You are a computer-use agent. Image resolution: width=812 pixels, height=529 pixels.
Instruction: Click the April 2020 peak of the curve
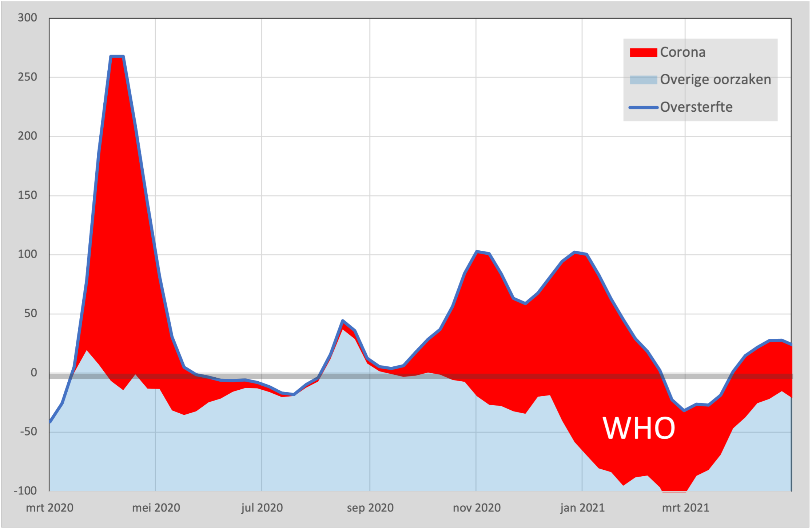click(x=117, y=57)
